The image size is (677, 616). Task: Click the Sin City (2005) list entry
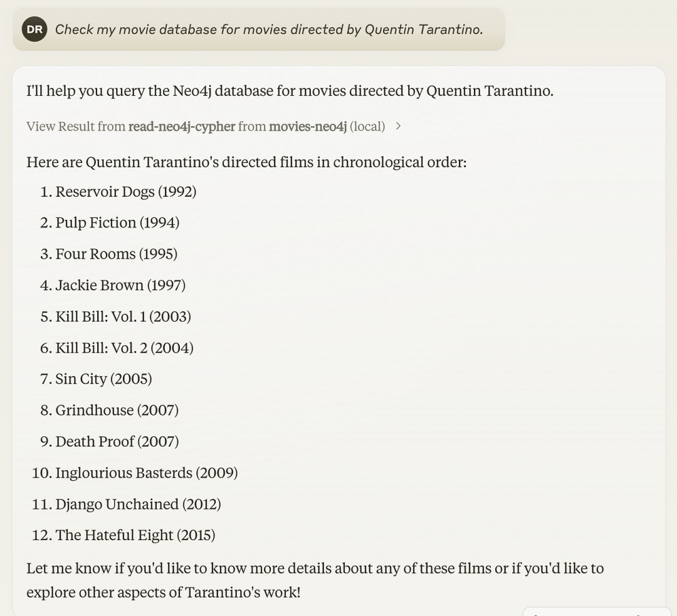[103, 379]
